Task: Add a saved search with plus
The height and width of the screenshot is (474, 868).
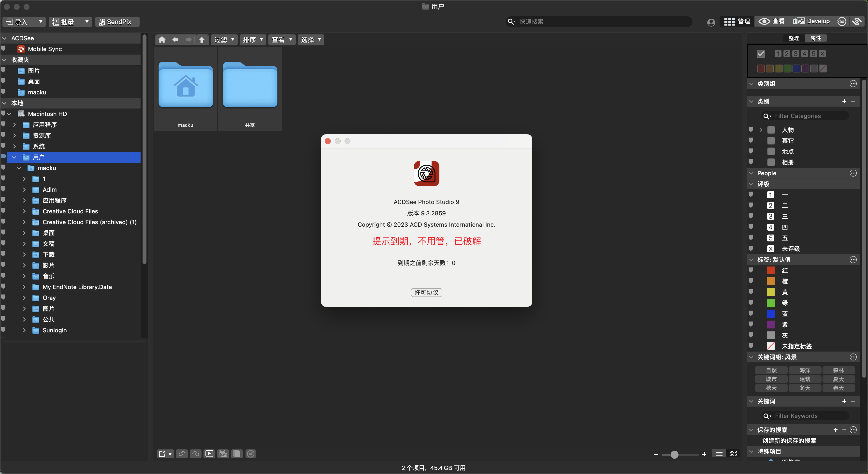Action: click(x=835, y=430)
